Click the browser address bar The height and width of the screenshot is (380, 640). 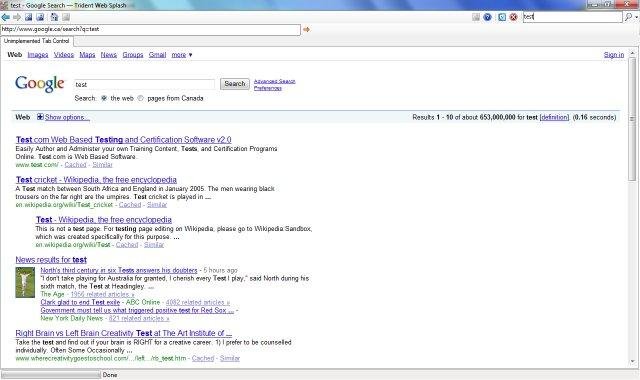(151, 29)
